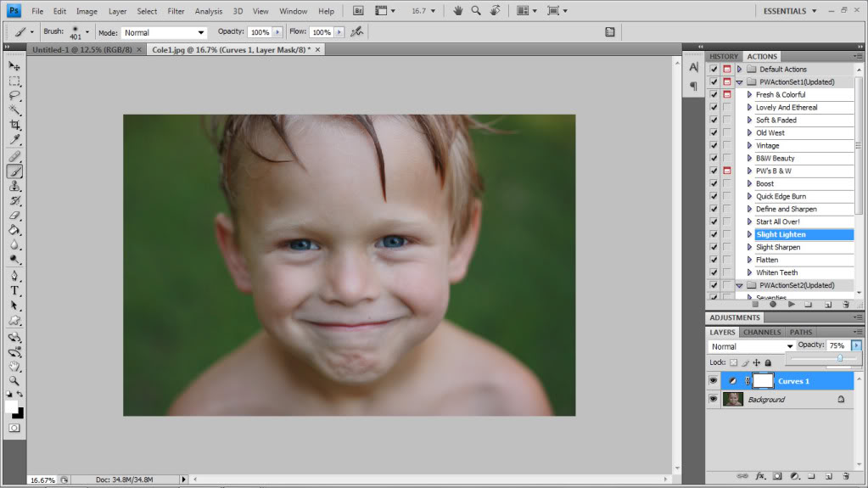868x488 pixels.
Task: Select the Old West action
Action: coord(770,132)
